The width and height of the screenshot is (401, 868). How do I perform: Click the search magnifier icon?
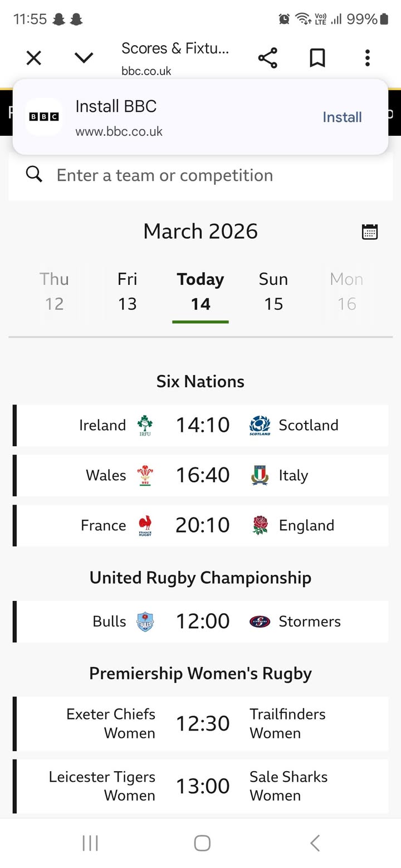[x=34, y=175]
